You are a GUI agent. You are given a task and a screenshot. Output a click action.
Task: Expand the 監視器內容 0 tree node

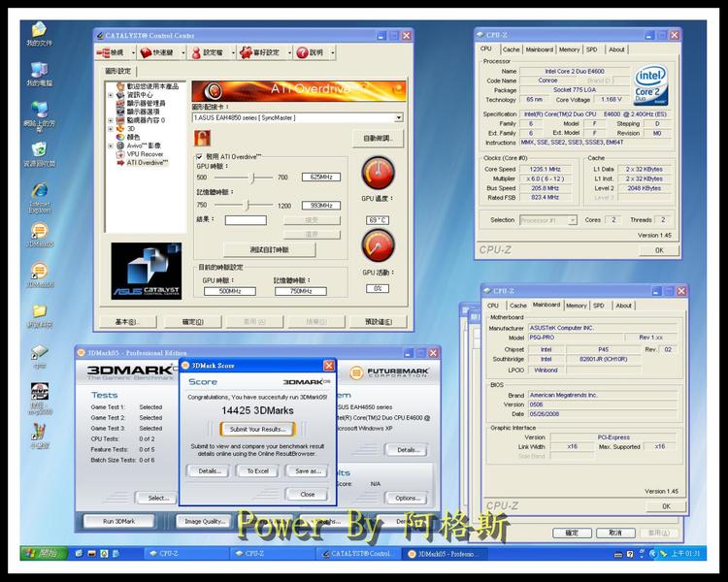point(111,120)
